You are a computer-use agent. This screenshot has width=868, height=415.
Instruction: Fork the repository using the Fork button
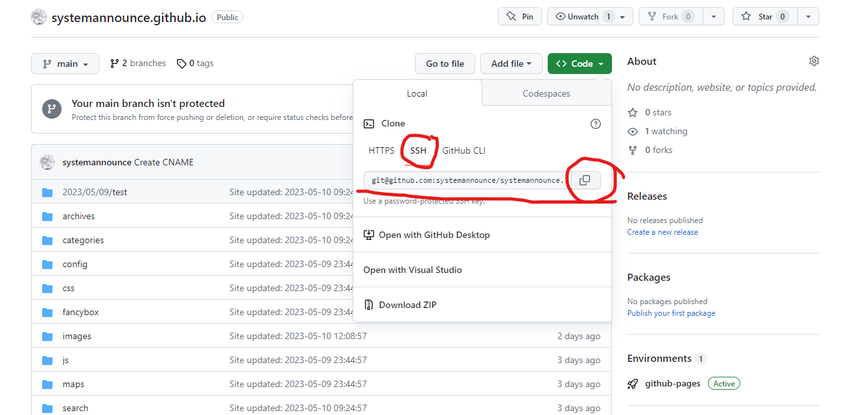[671, 17]
